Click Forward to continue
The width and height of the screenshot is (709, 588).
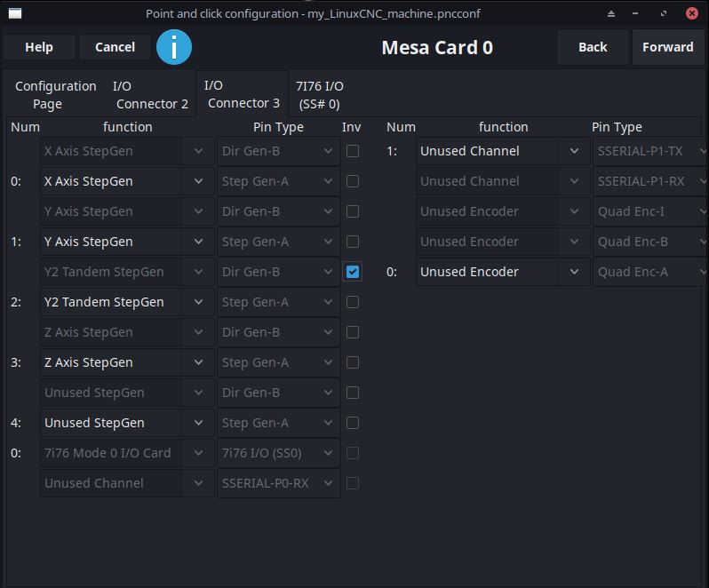click(667, 47)
